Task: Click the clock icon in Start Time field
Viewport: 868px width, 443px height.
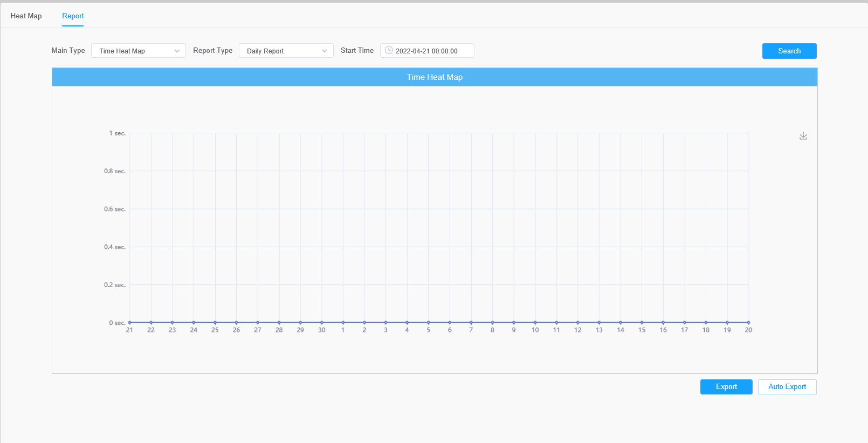Action: [x=389, y=50]
